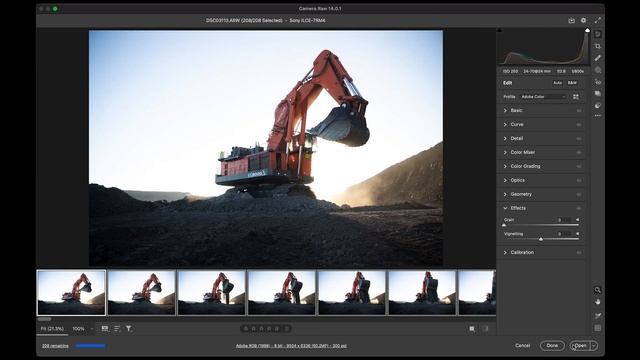Select the Red Eye removal tool
Viewport: 640px width, 360px height.
pyautogui.click(x=598, y=82)
